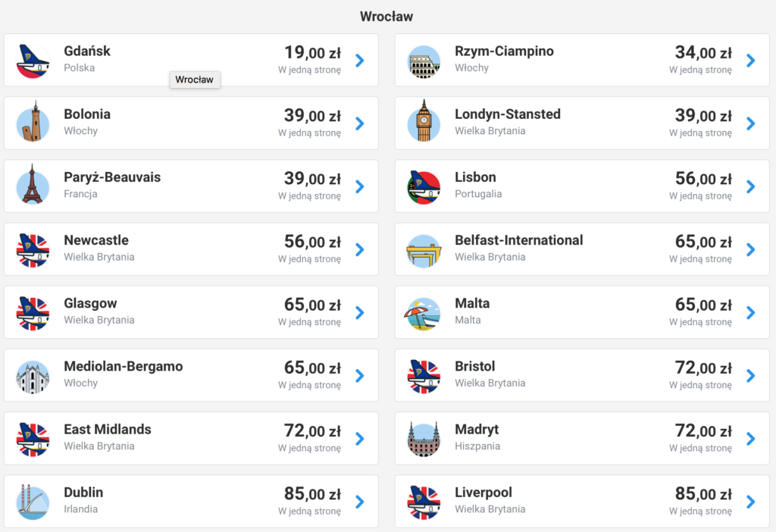This screenshot has height=532, width=776.
Task: Click the Wrocław heading at the top
Action: click(x=386, y=17)
